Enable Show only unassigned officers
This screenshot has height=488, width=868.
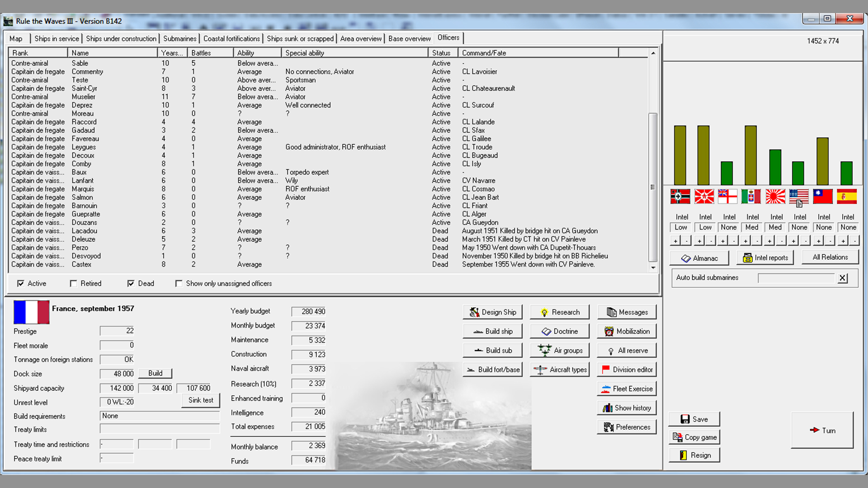coord(179,283)
